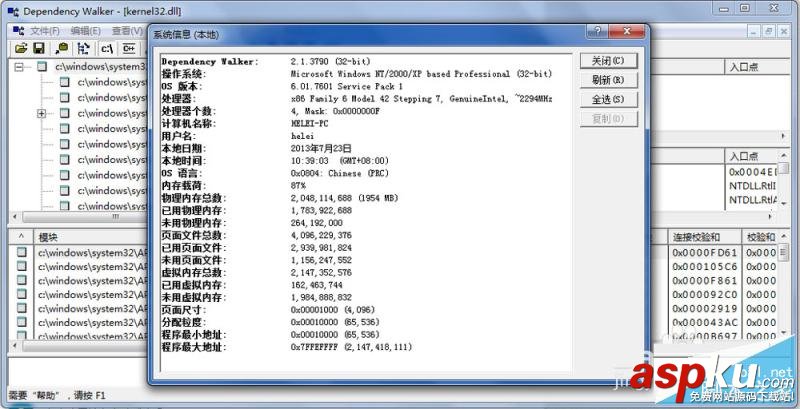Select the NTDLL.RtlI entry point cell
The image size is (800, 409).
tap(753, 186)
